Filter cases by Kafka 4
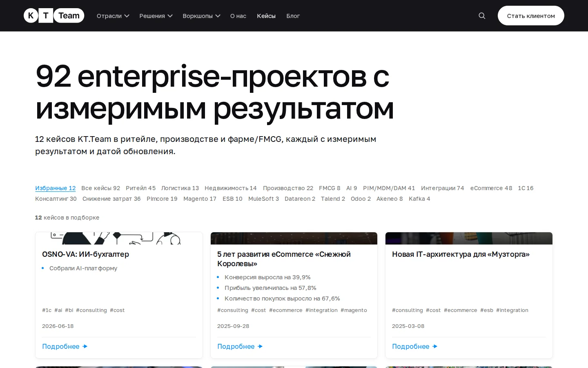Image resolution: width=588 pixels, height=368 pixels. point(419,199)
